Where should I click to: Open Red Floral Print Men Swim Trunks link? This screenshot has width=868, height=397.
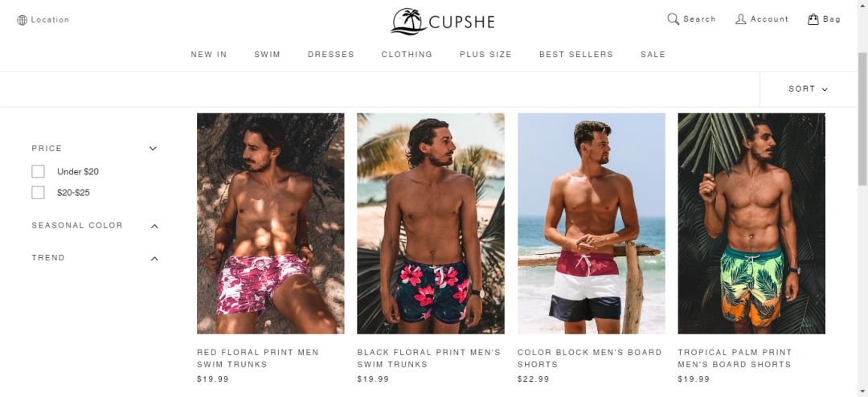258,358
